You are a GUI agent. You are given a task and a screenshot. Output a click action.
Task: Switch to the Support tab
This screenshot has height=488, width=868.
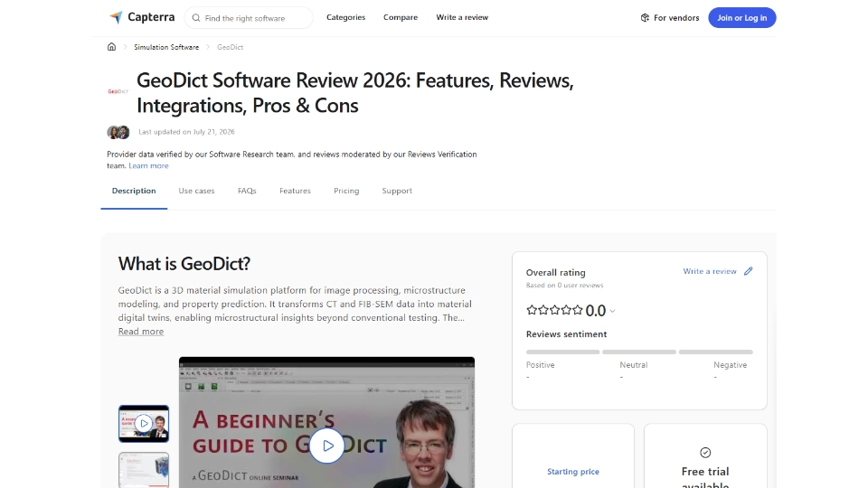tap(397, 191)
